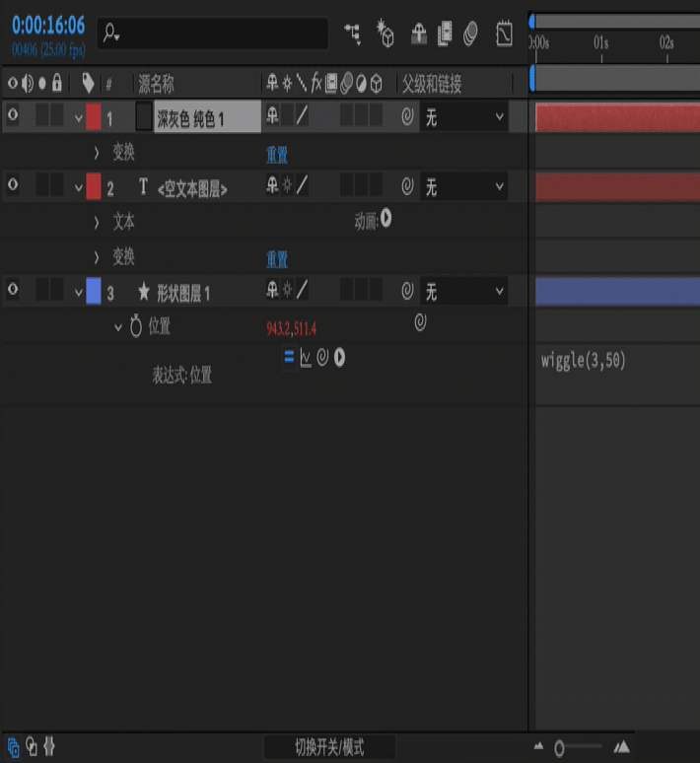Click the current time 0:00:16:06 display
This screenshot has width=700, height=763.
pyautogui.click(x=48, y=26)
